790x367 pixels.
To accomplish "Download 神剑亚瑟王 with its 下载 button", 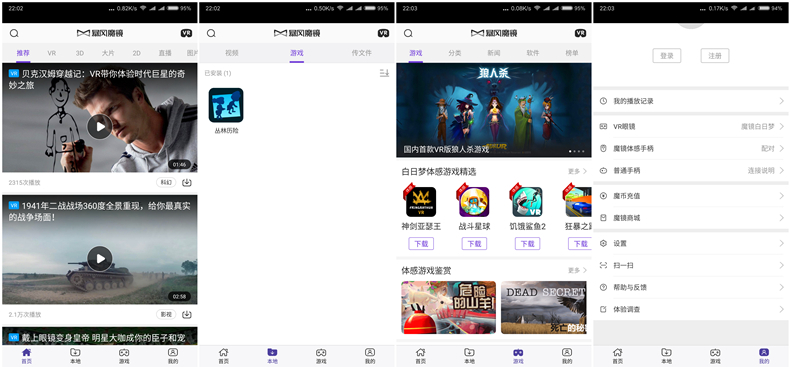I will point(421,243).
